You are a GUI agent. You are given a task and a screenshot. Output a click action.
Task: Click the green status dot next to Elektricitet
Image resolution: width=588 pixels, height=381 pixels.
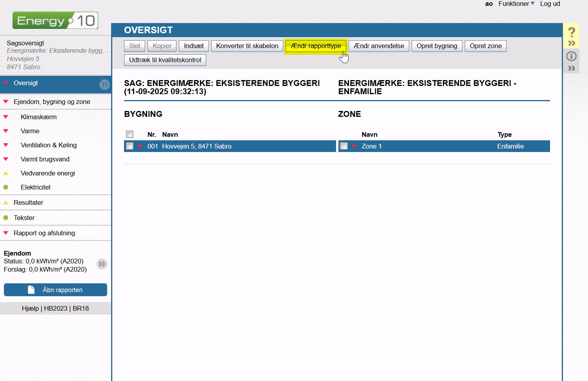click(x=6, y=187)
